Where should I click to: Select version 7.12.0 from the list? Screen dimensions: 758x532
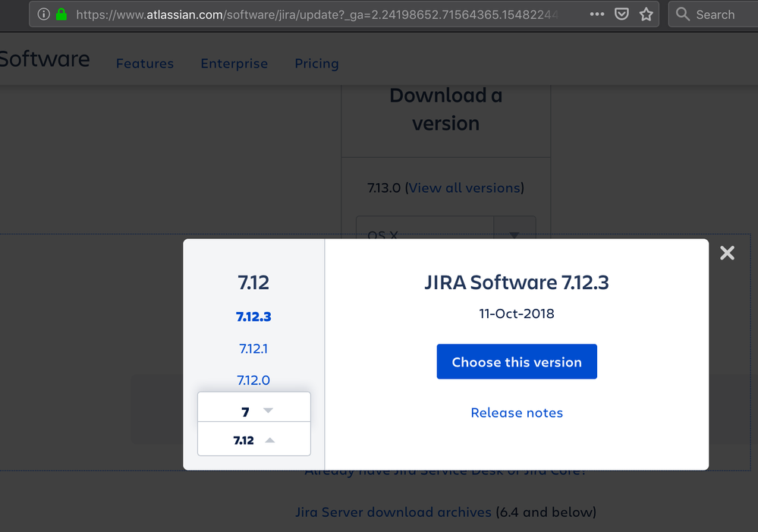tap(253, 380)
